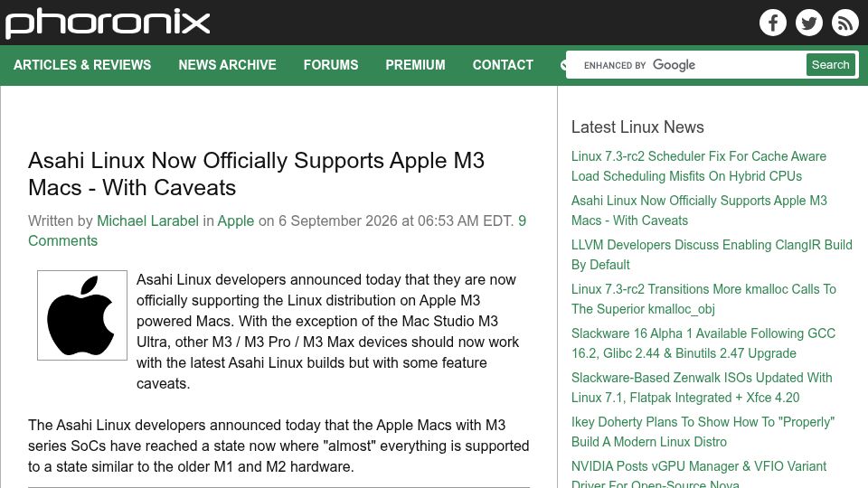The image size is (868, 488).
Task: Open Zenwalk ISOs news link
Action: [x=702, y=388]
